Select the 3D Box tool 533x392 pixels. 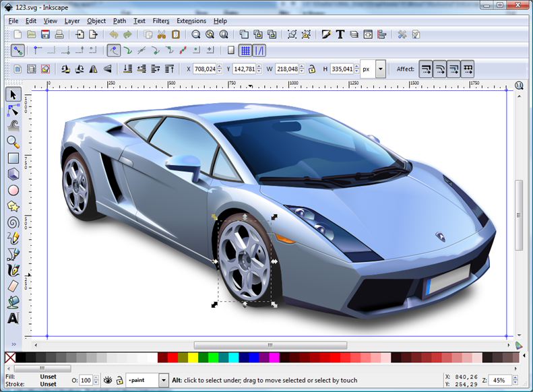(x=13, y=174)
